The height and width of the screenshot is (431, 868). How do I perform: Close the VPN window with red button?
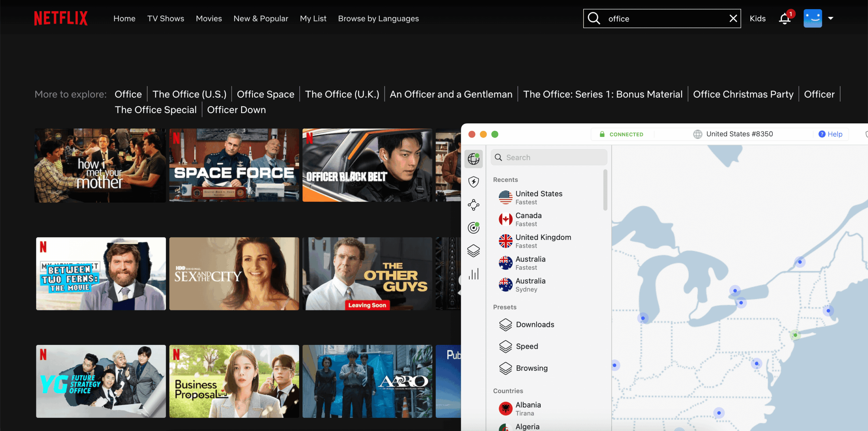[472, 134]
